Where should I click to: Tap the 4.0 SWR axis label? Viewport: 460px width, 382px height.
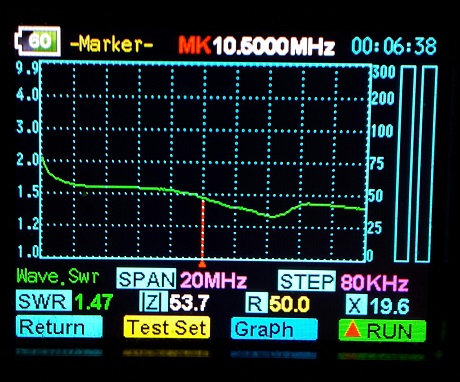click(x=28, y=95)
